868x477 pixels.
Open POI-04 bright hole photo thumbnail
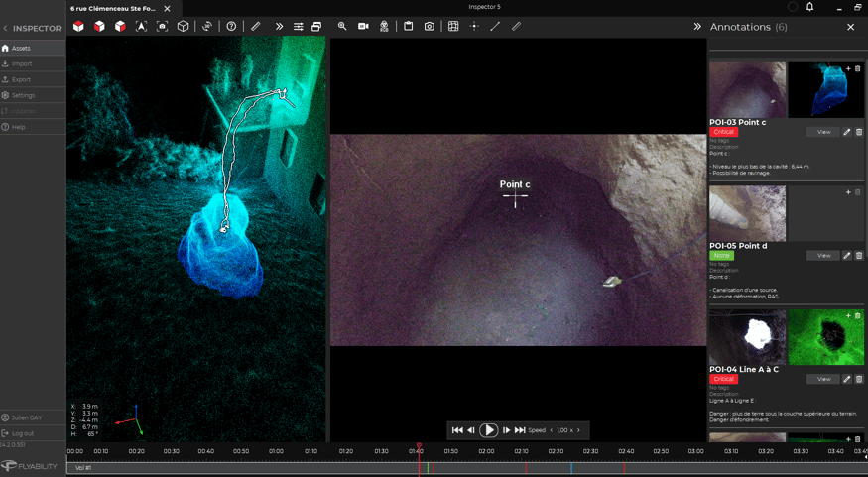pyautogui.click(x=747, y=337)
